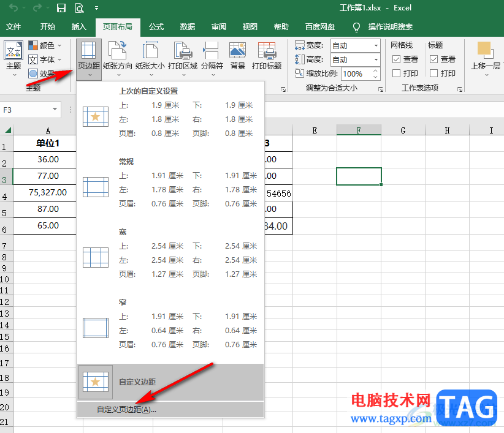The width and height of the screenshot is (504, 433).
Task: Open print preview from quick access toolbar
Action: coord(79,8)
